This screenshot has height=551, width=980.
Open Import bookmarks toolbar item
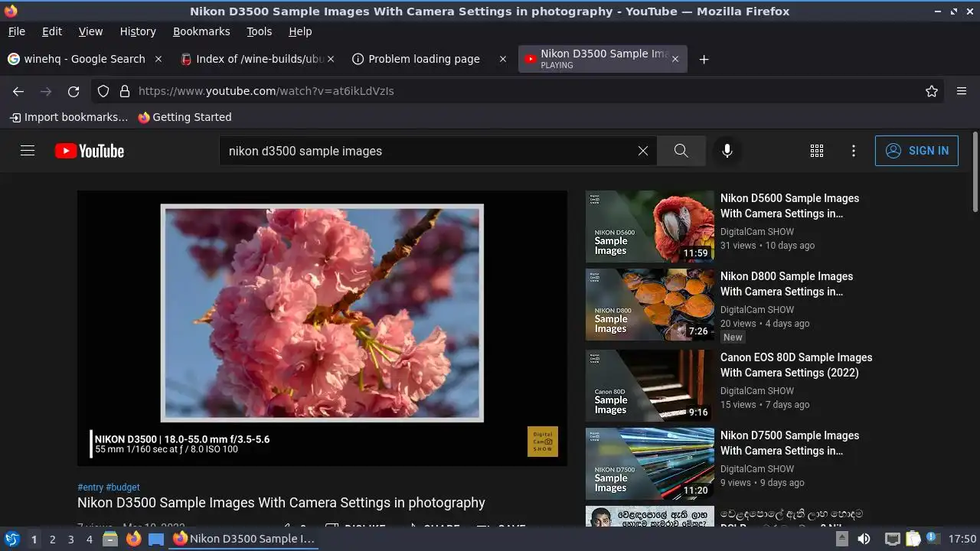click(x=69, y=117)
